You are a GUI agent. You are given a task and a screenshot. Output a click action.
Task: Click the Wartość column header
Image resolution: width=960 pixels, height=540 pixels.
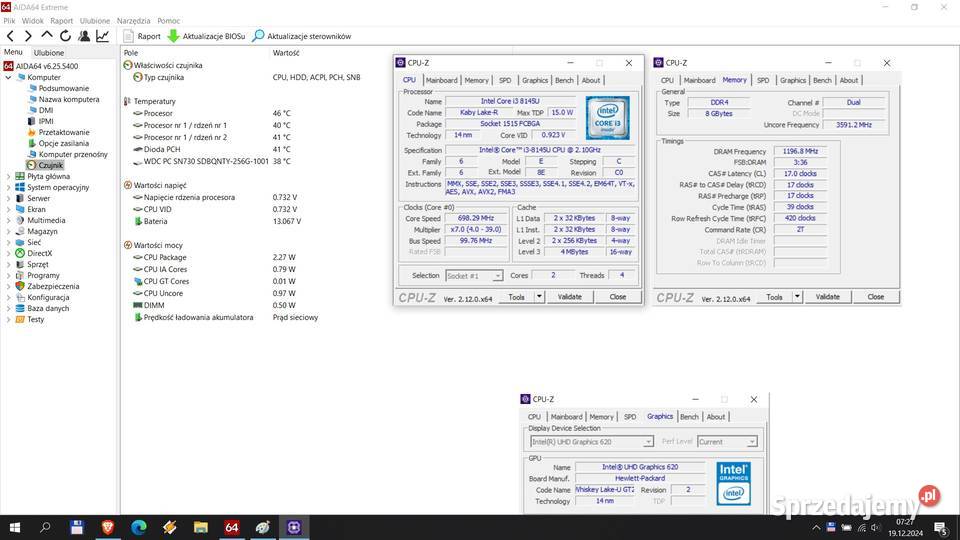click(286, 53)
